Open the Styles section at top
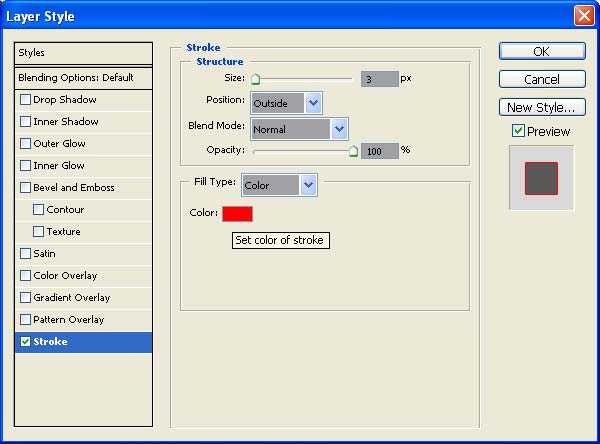 tap(84, 53)
